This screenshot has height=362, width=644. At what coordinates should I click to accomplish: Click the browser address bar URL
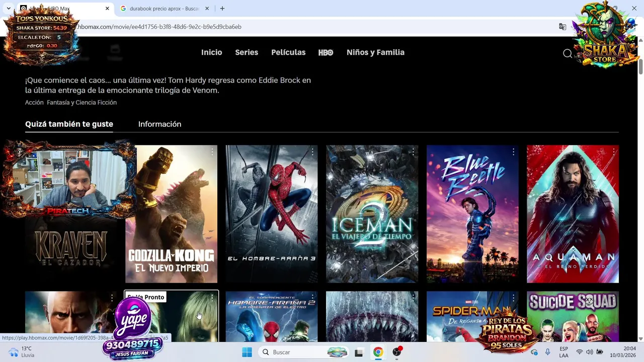(x=160, y=27)
